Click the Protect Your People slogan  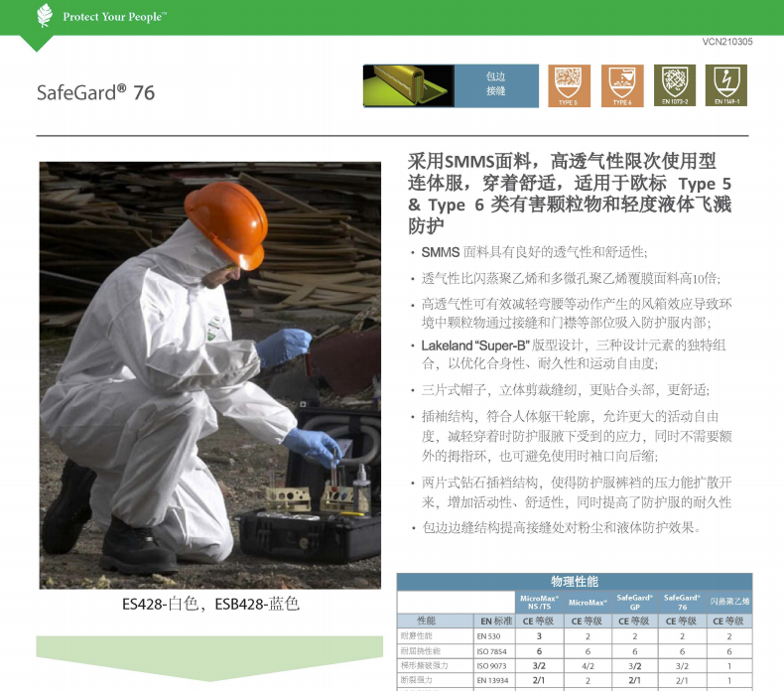[114, 17]
